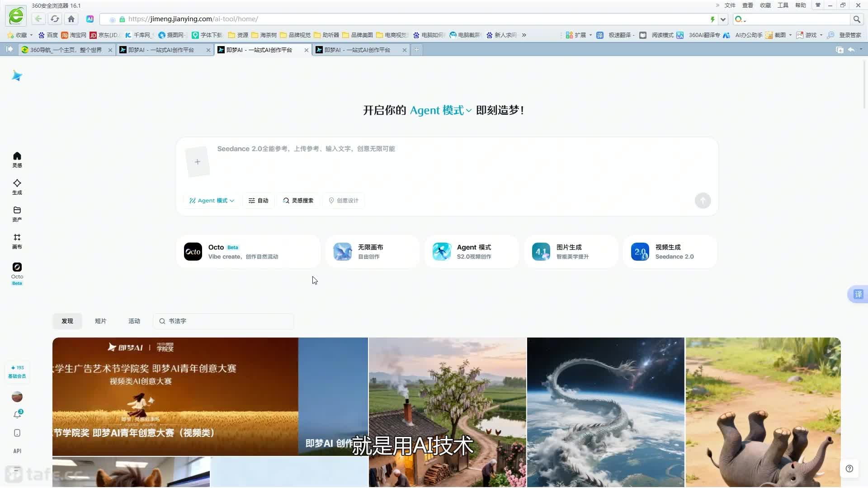The width and height of the screenshot is (868, 488).
Task: Open a new browser tab
Action: 417,50
